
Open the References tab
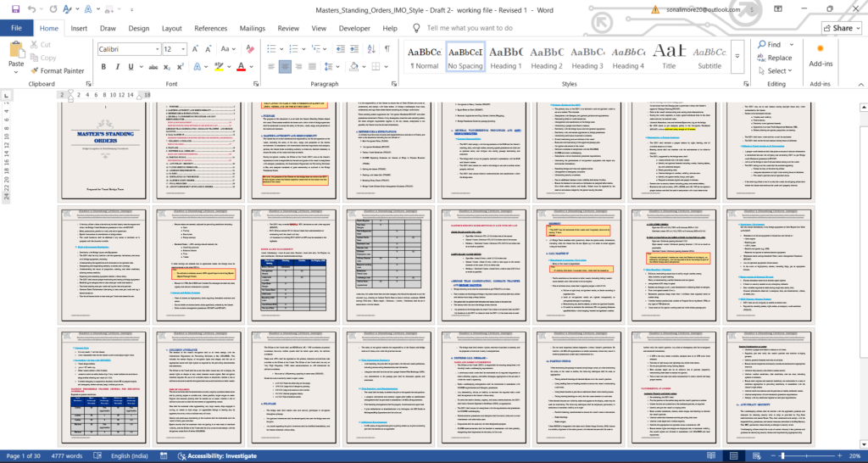coord(210,28)
